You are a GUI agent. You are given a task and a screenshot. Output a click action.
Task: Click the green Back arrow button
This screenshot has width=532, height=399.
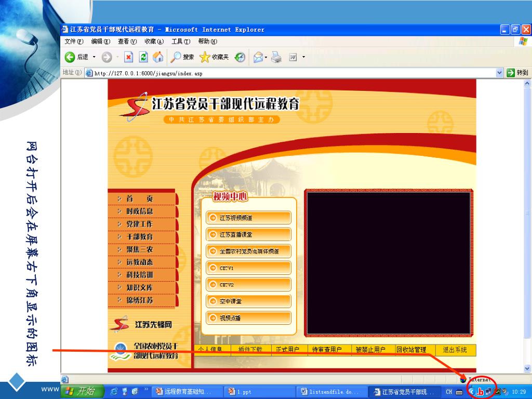[70, 57]
